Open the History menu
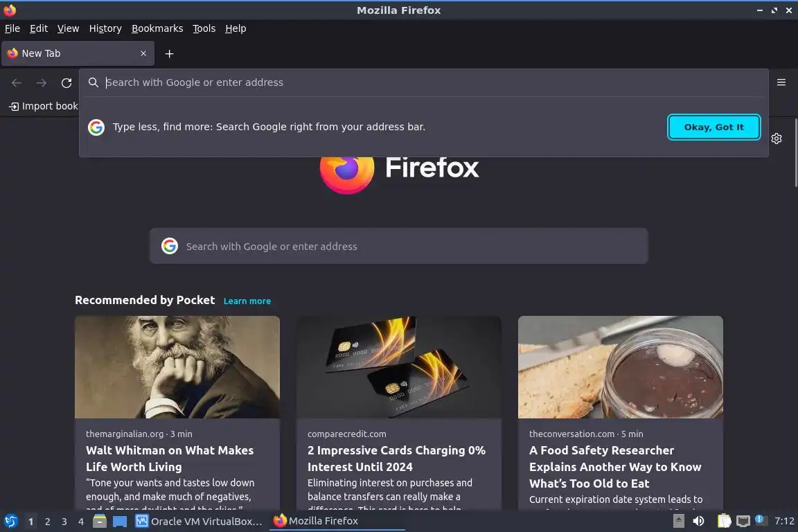 (x=105, y=28)
